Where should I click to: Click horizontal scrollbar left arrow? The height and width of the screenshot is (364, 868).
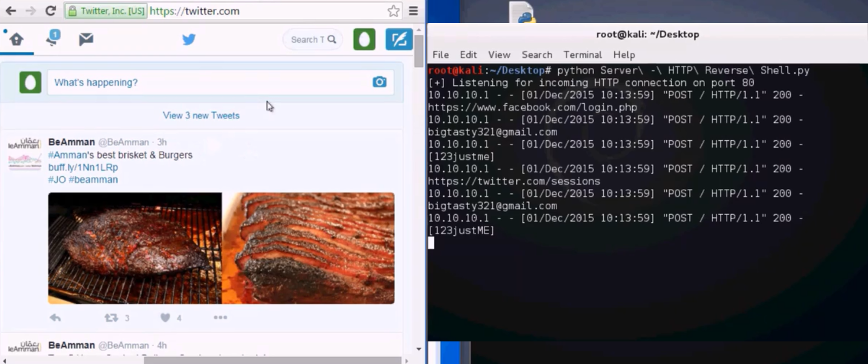pos(4,360)
